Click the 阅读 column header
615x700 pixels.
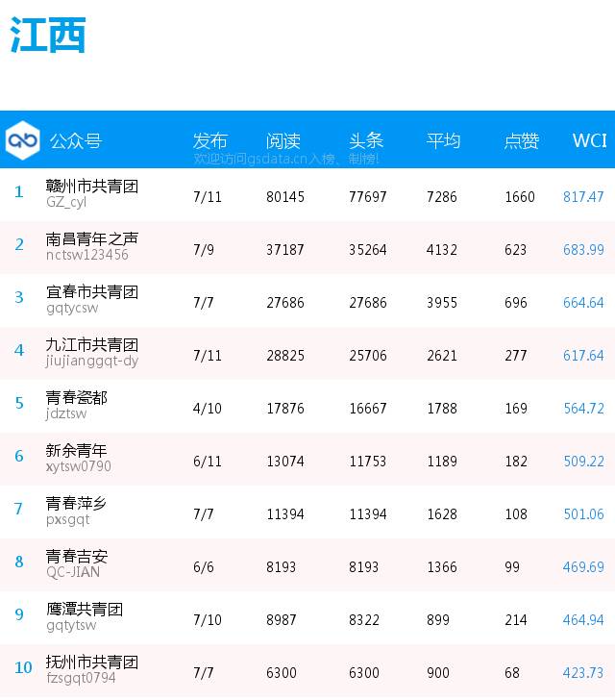coord(283,140)
